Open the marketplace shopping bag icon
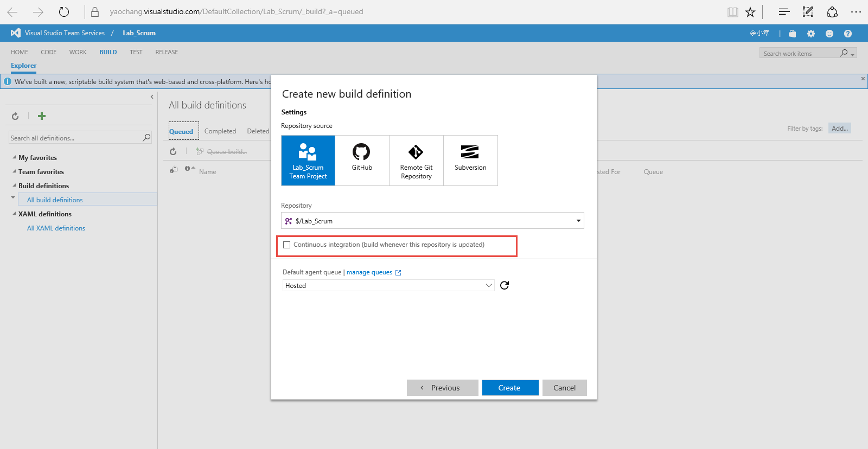The width and height of the screenshot is (868, 449). (792, 34)
